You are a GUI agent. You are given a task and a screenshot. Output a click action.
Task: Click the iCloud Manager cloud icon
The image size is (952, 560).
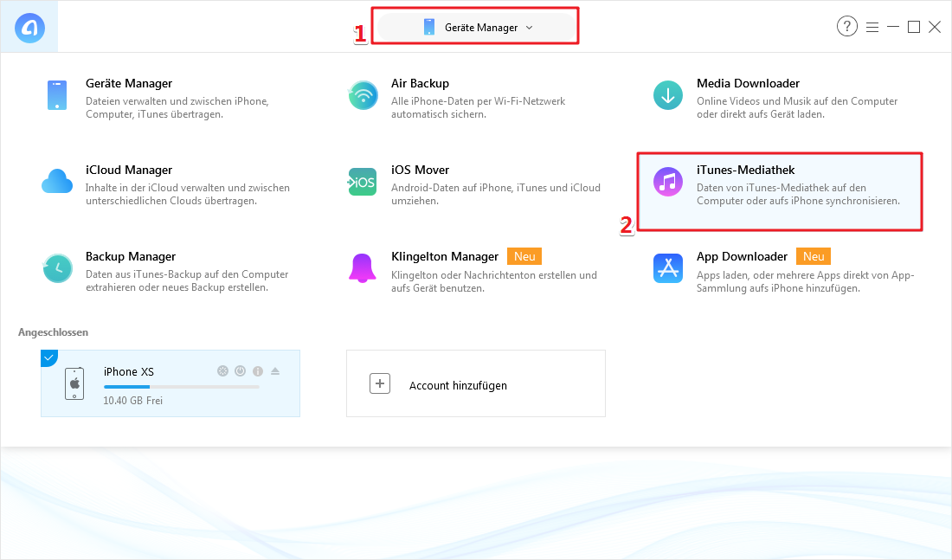click(x=57, y=182)
